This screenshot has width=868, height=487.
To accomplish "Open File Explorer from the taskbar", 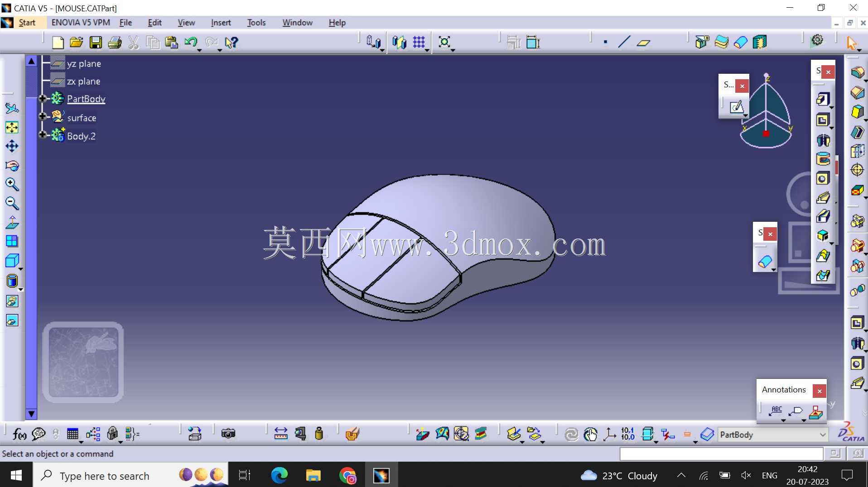I will [313, 475].
